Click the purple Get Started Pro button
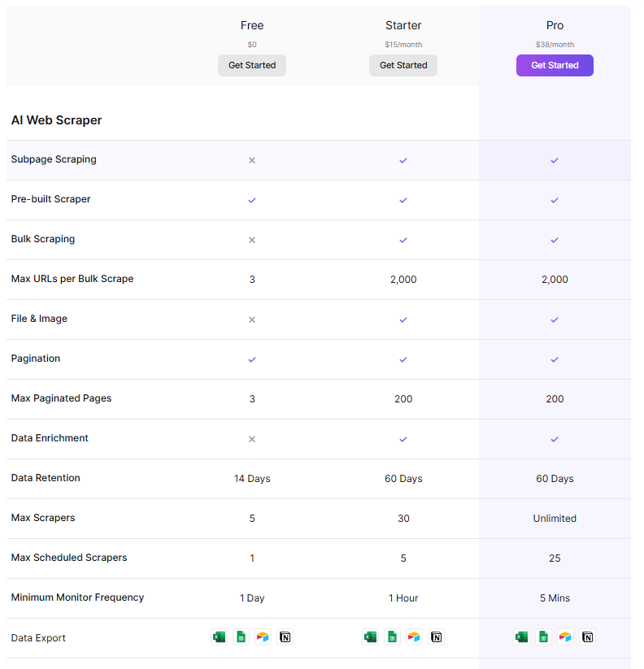 click(x=555, y=65)
